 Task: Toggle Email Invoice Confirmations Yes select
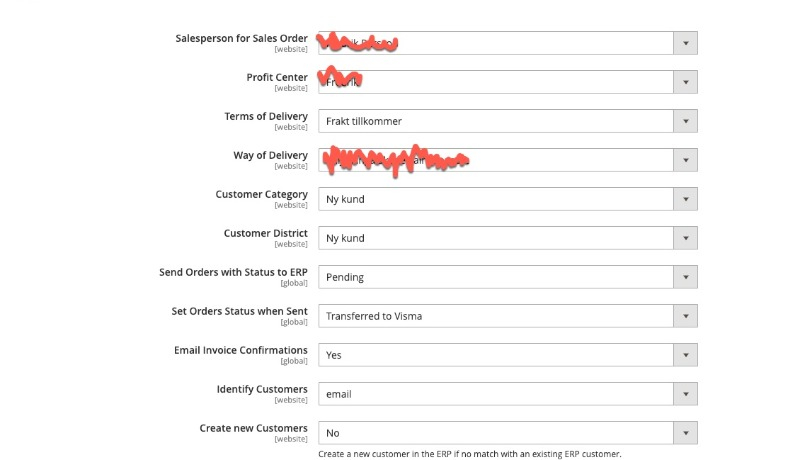click(508, 355)
